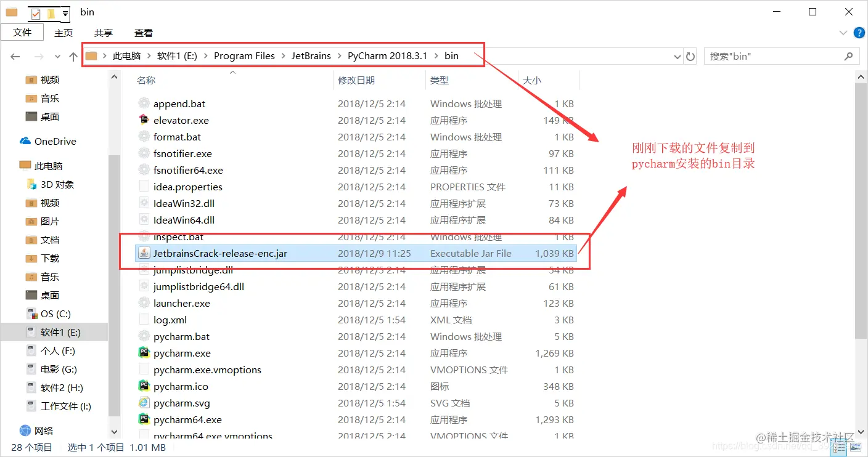Image resolution: width=868 pixels, height=457 pixels.
Task: Select the idea.properties file icon
Action: [144, 187]
